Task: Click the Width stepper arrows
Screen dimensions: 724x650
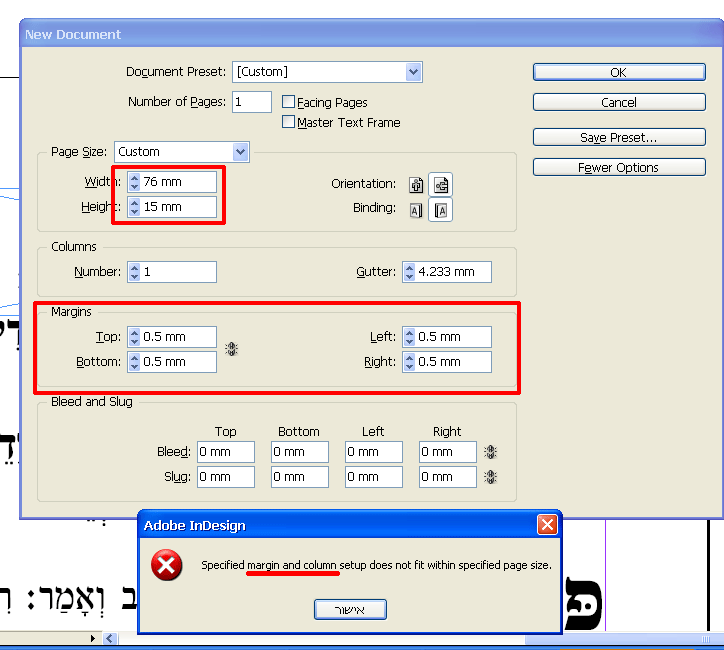Action: 134,182
